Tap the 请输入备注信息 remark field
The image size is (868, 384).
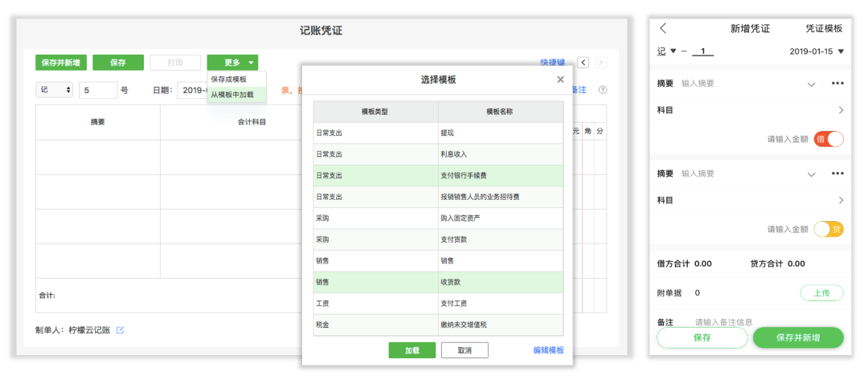pyautogui.click(x=723, y=322)
